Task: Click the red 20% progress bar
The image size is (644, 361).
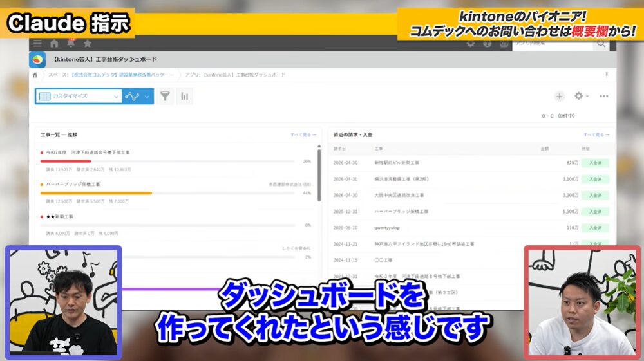Action: (66, 162)
